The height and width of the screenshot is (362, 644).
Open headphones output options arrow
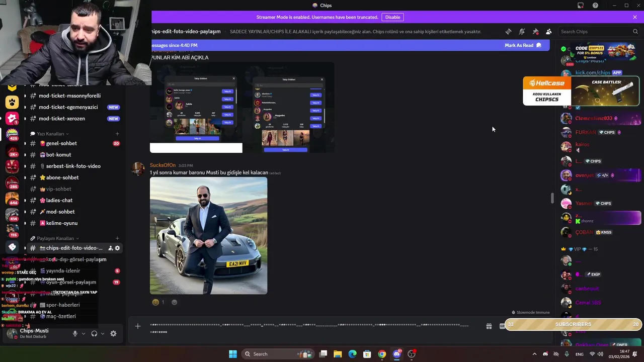coord(103,333)
